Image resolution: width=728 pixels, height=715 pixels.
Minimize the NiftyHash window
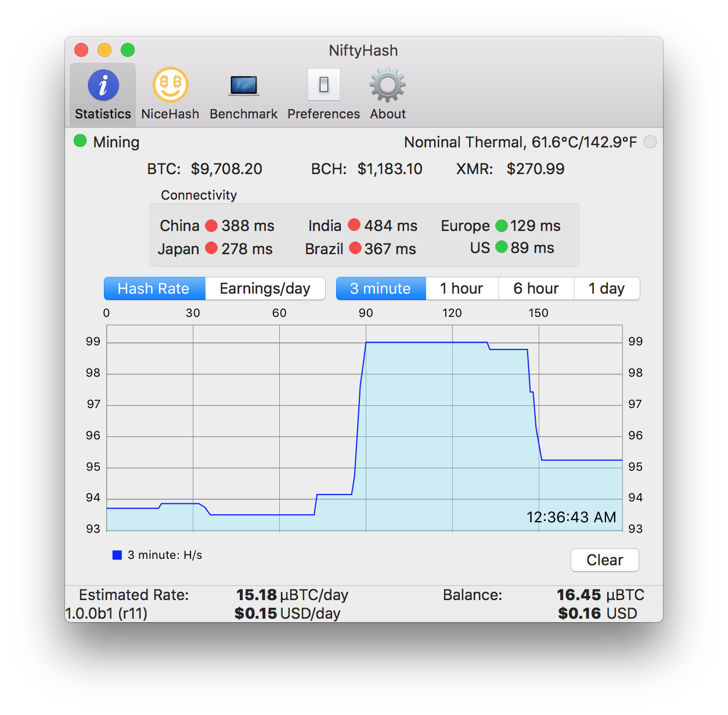(x=104, y=50)
